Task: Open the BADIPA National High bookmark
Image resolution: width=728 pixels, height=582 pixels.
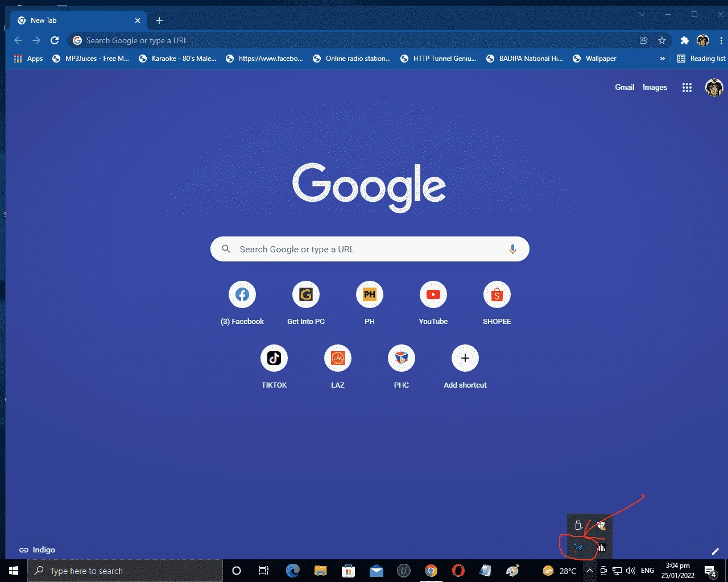Action: click(x=524, y=59)
